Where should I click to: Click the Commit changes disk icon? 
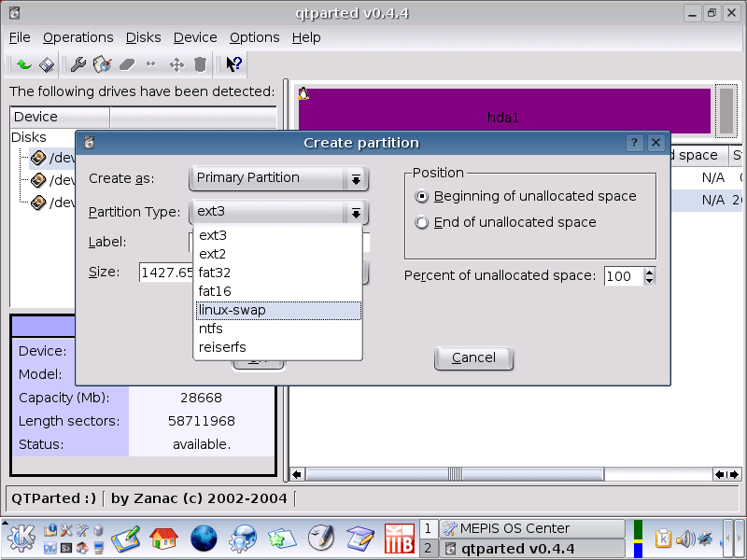tap(46, 63)
